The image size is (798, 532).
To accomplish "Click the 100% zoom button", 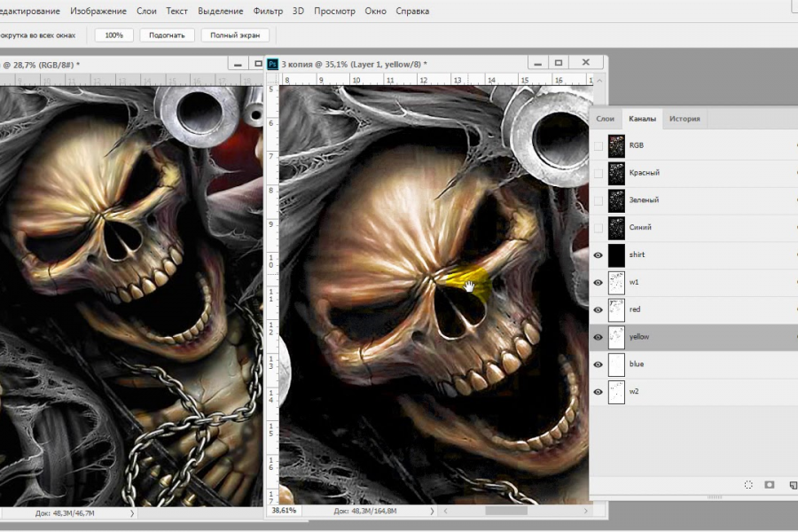I will [x=113, y=35].
